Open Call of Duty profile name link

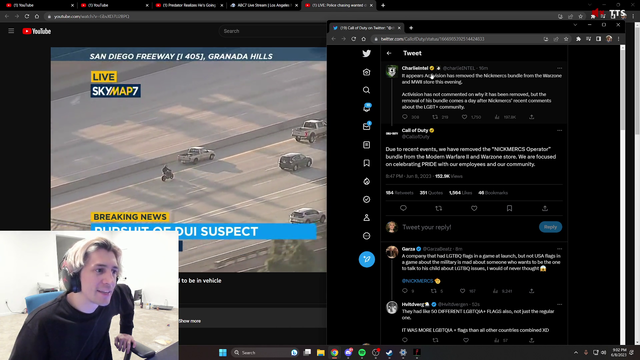tap(415, 131)
